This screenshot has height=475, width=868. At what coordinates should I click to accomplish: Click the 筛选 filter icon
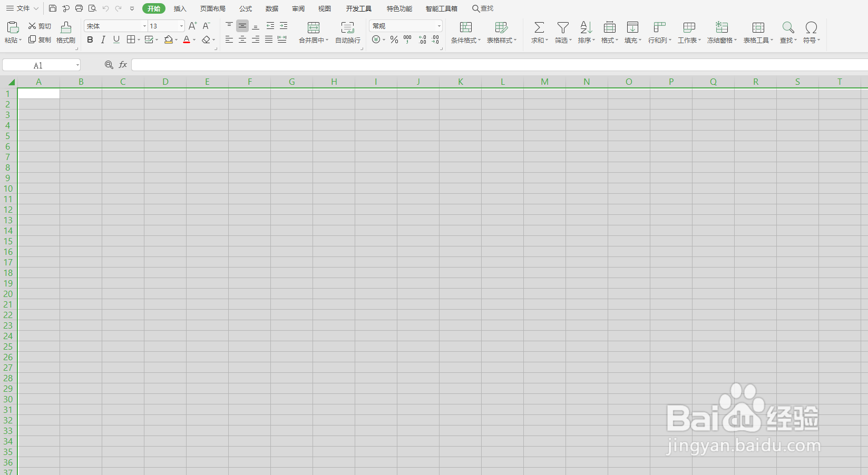tap(563, 27)
